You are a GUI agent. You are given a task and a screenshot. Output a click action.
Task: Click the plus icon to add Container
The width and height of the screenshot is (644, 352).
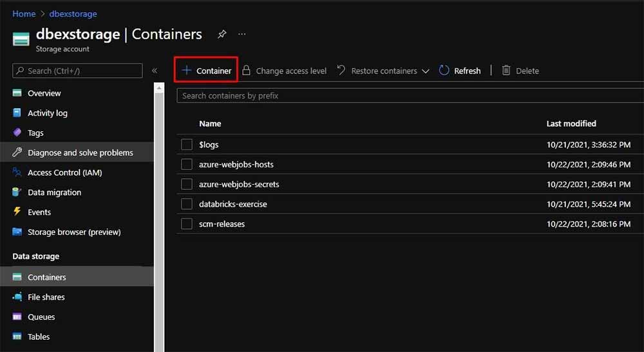pos(187,70)
